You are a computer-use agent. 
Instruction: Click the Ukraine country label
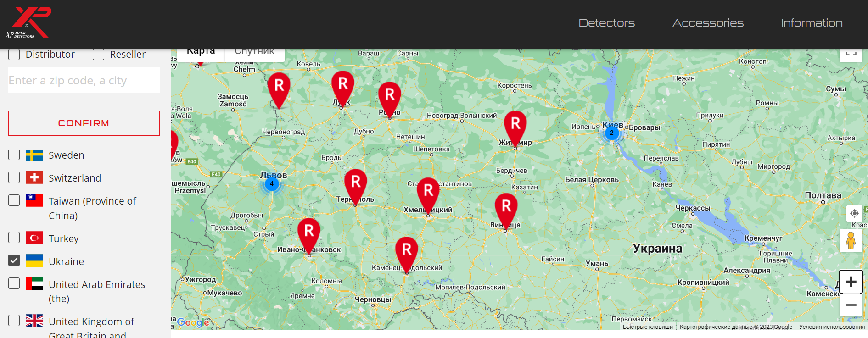click(67, 261)
